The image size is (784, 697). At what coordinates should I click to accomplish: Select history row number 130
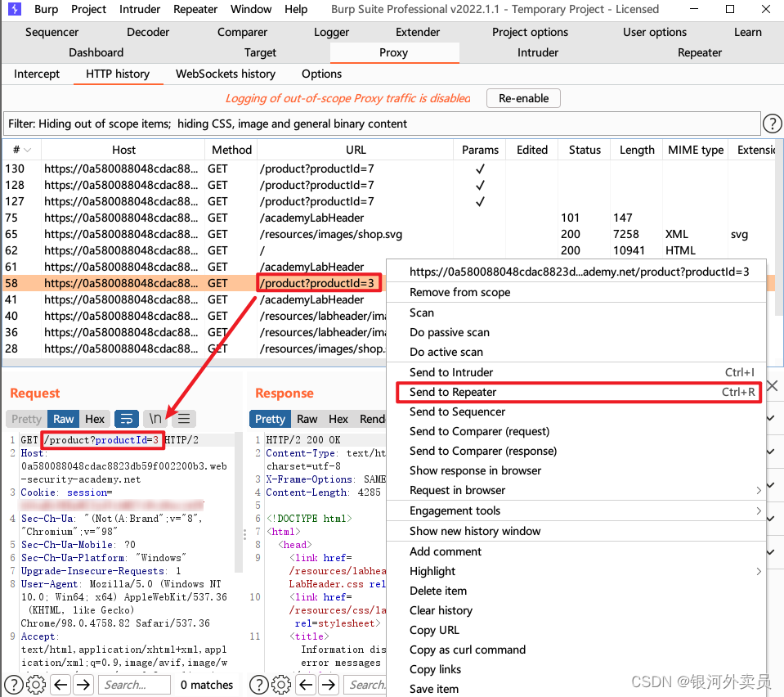(x=389, y=169)
